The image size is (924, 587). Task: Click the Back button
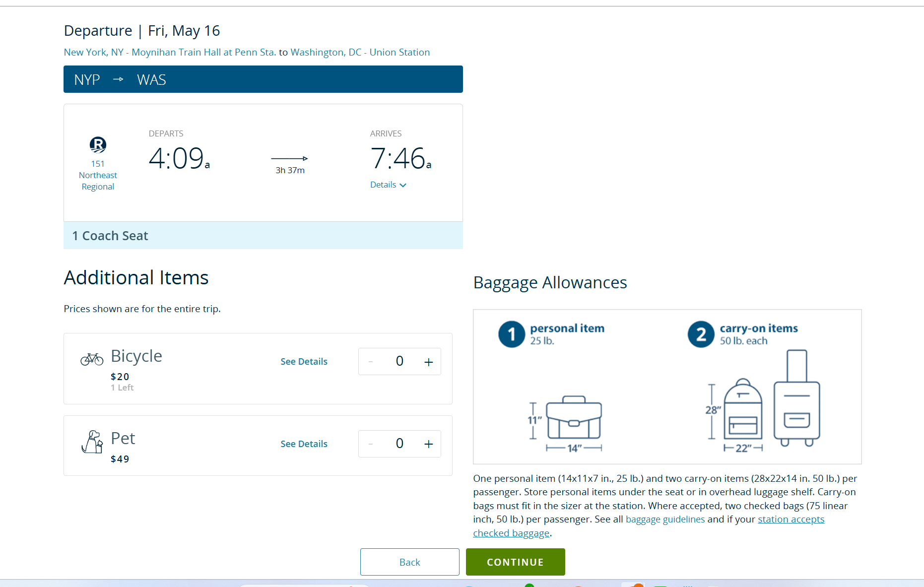tap(409, 562)
